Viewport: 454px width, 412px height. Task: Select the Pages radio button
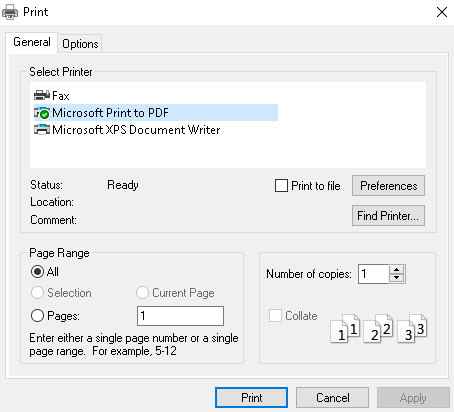(37, 315)
